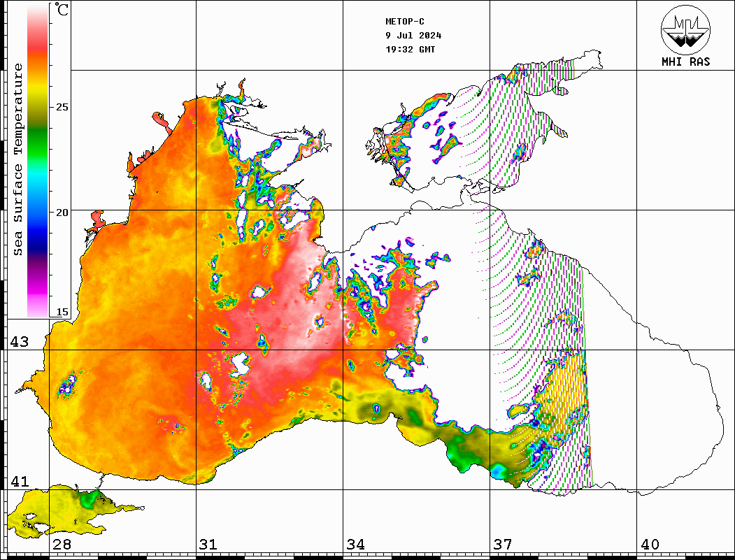Click latitude label '41'
Viewport: 735px width, 560px height.
[x=20, y=481]
